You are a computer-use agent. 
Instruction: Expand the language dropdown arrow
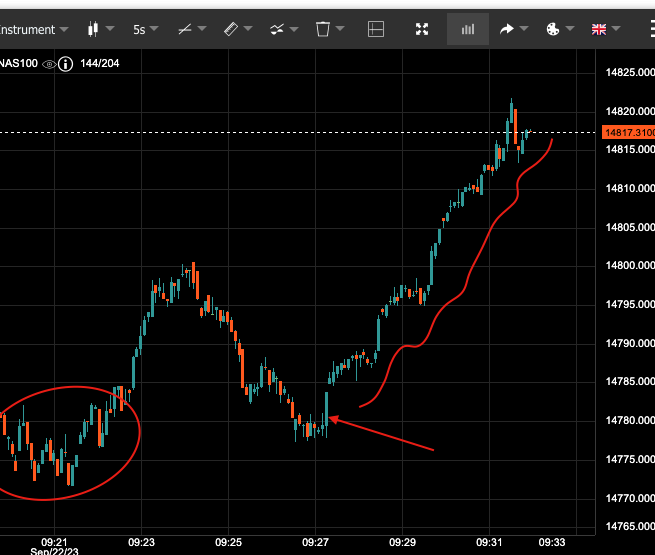[616, 29]
